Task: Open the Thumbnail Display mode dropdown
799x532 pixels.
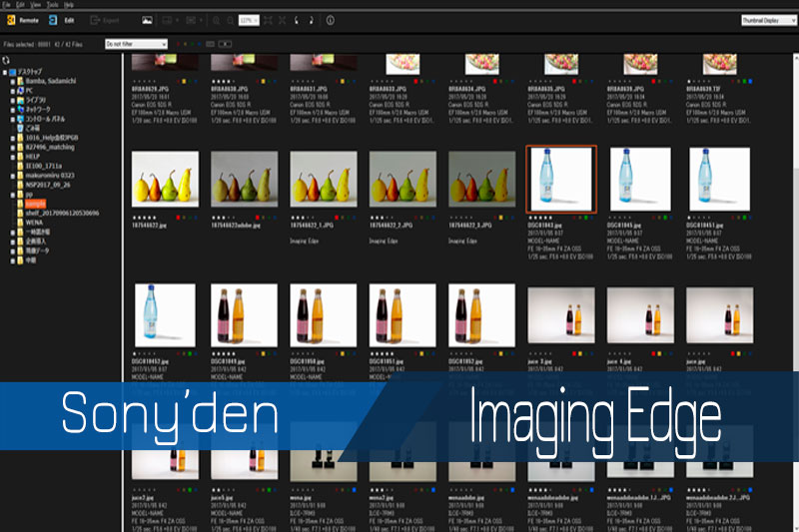Action: point(768,20)
